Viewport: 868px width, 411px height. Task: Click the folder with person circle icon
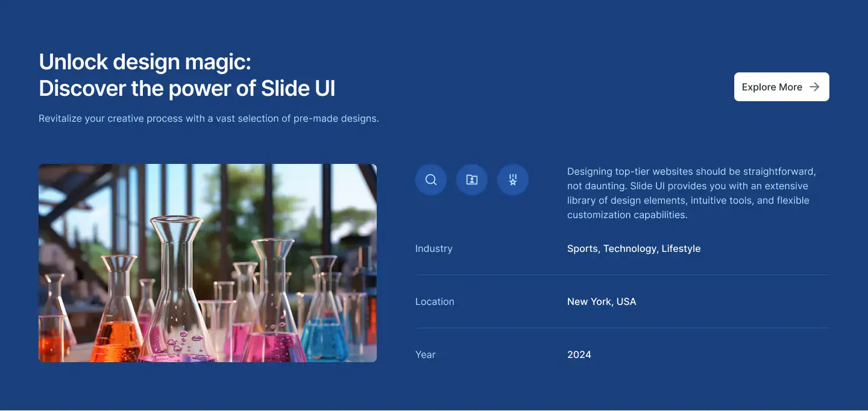tap(472, 180)
